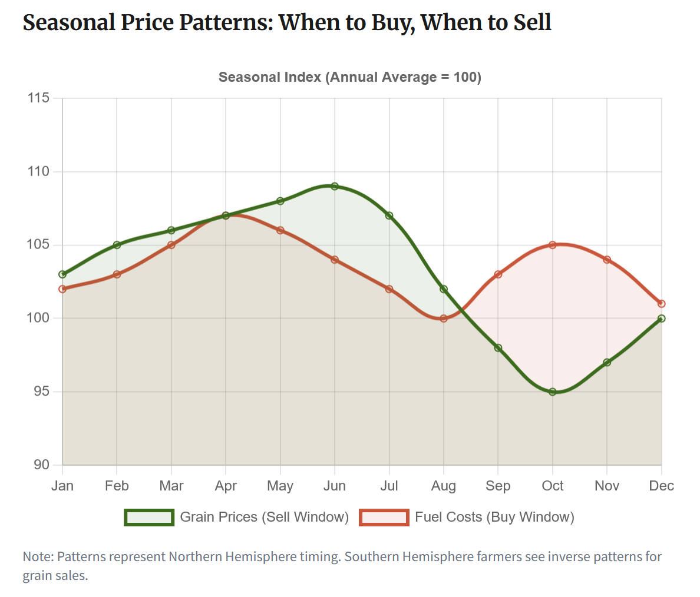Click the green Grain Prices legend swatch

149,517
